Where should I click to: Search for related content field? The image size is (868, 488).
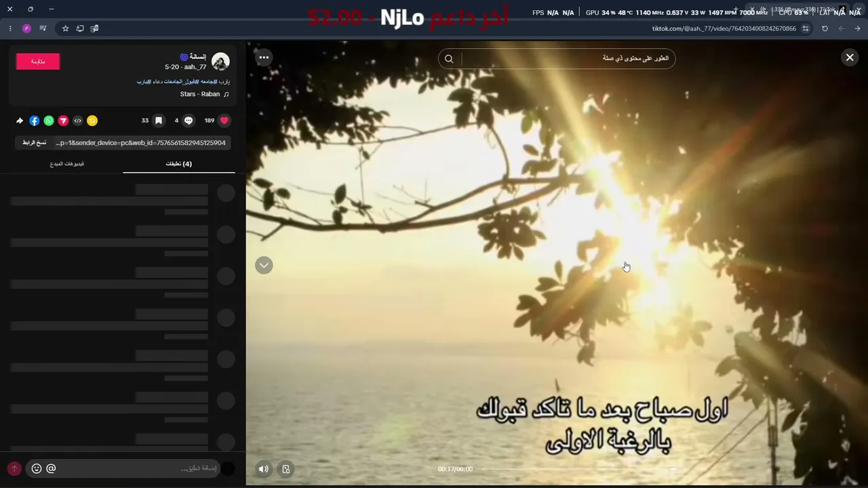click(557, 58)
